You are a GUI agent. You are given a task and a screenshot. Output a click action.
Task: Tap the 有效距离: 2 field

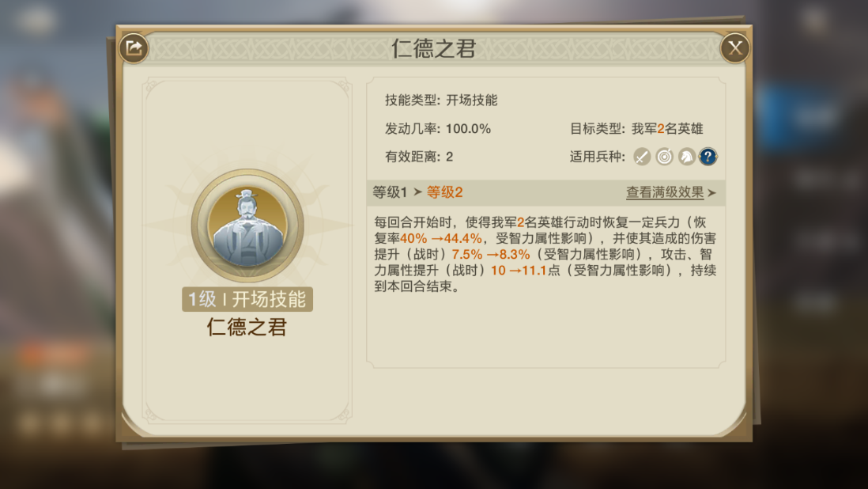tap(419, 157)
